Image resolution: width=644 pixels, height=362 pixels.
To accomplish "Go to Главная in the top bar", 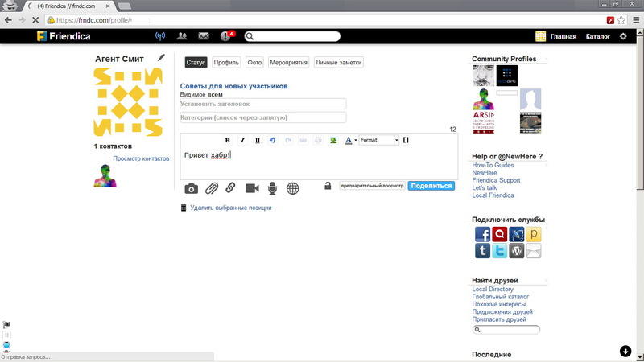I will 563,36.
